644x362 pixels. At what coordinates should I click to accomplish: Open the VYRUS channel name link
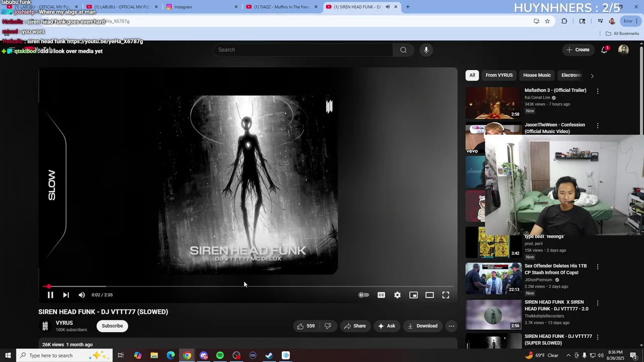click(64, 323)
